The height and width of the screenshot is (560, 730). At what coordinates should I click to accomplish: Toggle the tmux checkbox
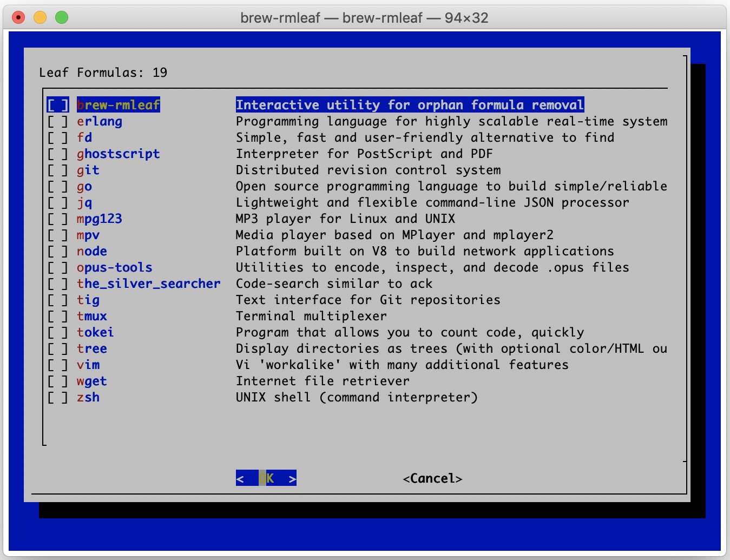click(58, 316)
